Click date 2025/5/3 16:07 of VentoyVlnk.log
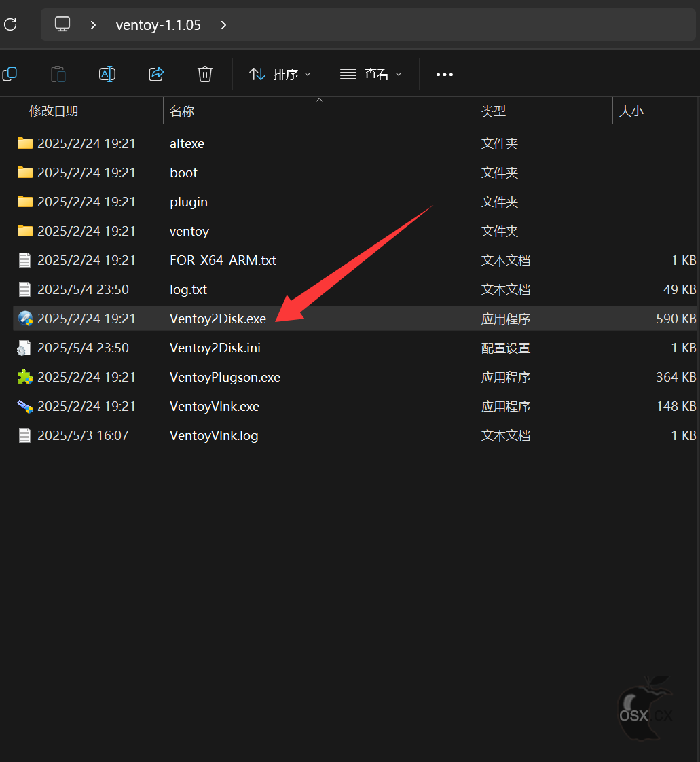Viewport: 700px width, 762px height. click(x=83, y=435)
